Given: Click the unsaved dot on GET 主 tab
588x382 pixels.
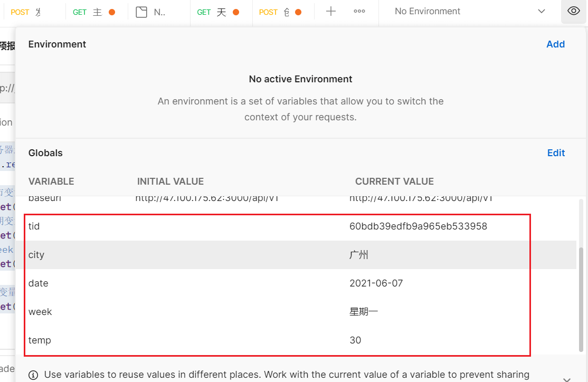Looking at the screenshot, I should click(x=112, y=12).
